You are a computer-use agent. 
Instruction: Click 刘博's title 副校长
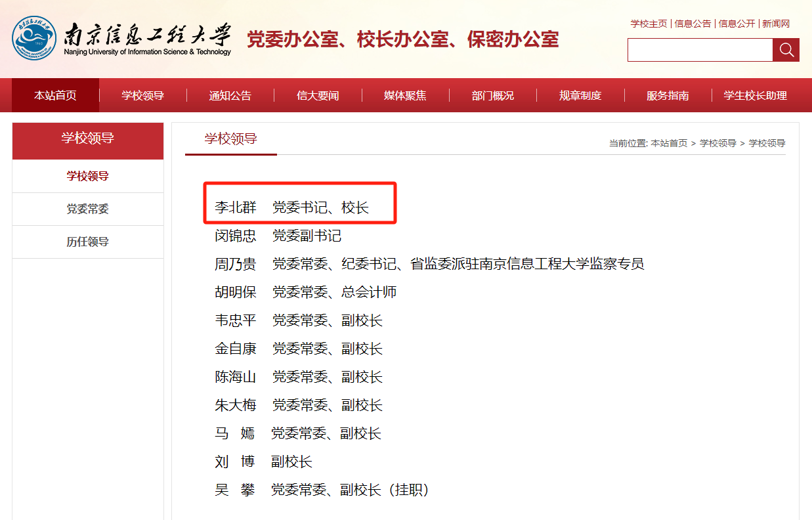click(x=292, y=462)
